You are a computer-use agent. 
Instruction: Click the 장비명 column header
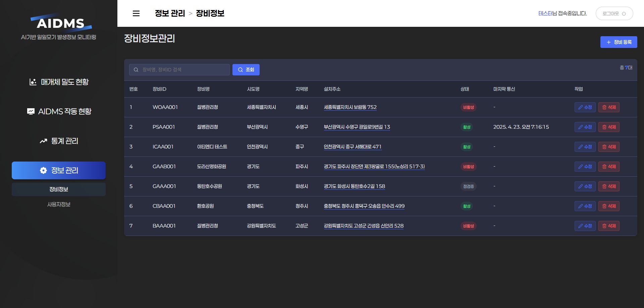(203, 89)
